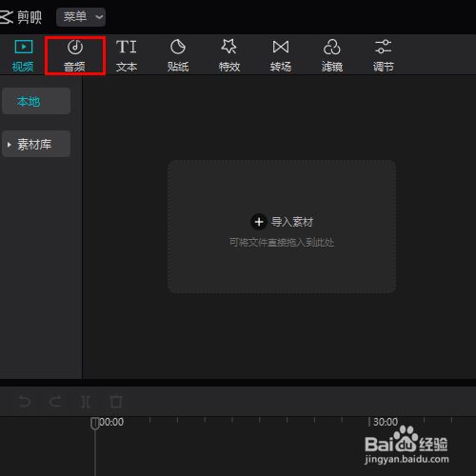Click the undo arrow in timeline toolbar
This screenshot has width=476, height=476.
[x=24, y=402]
